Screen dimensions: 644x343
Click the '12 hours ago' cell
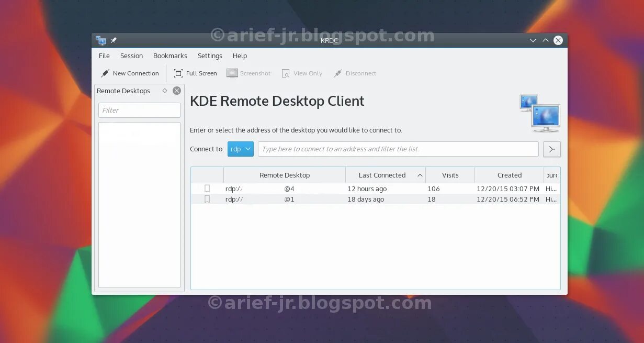point(367,189)
